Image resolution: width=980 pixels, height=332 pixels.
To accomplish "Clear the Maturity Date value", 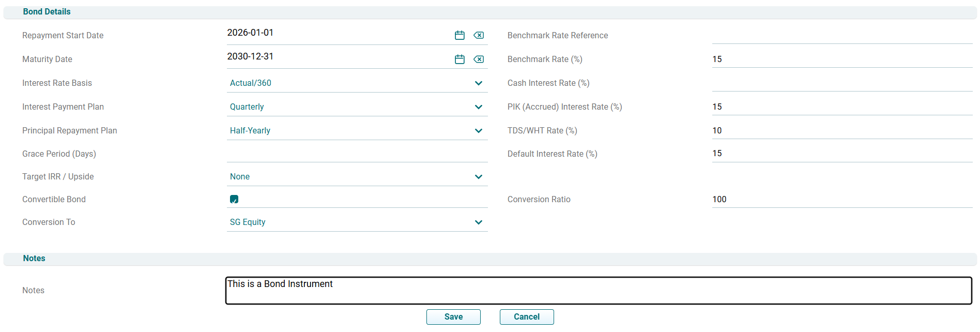I will (x=479, y=59).
